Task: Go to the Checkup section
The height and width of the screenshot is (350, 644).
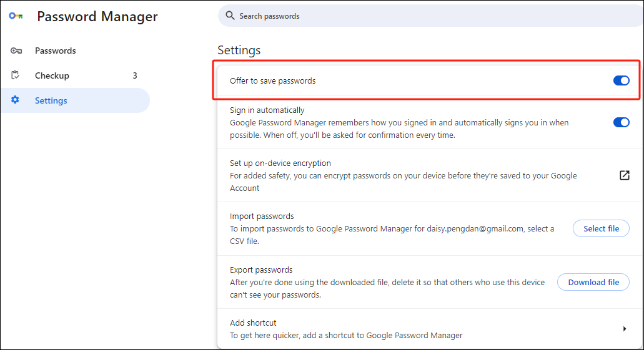Action: (x=52, y=75)
